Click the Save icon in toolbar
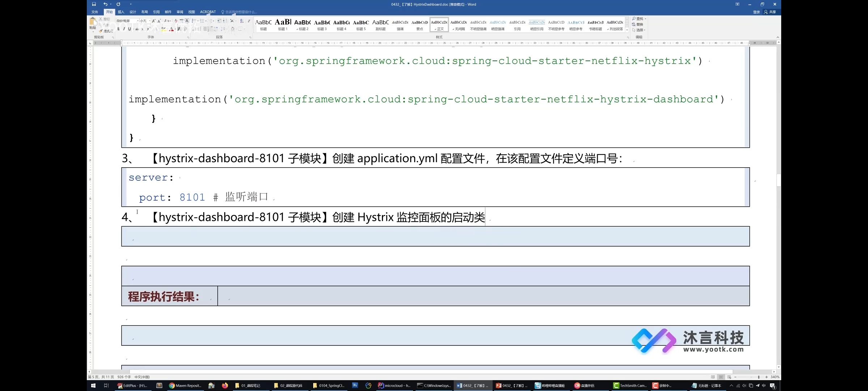The image size is (868, 391). tap(94, 4)
